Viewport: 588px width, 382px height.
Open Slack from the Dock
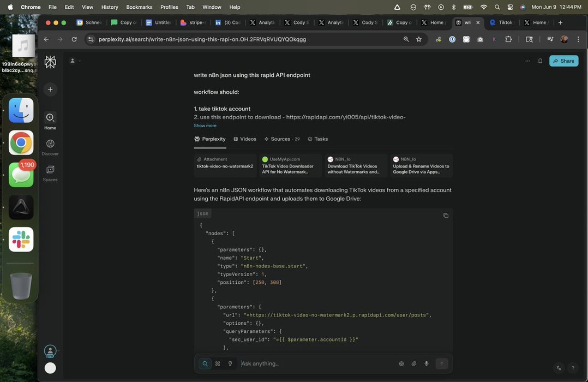(x=21, y=240)
